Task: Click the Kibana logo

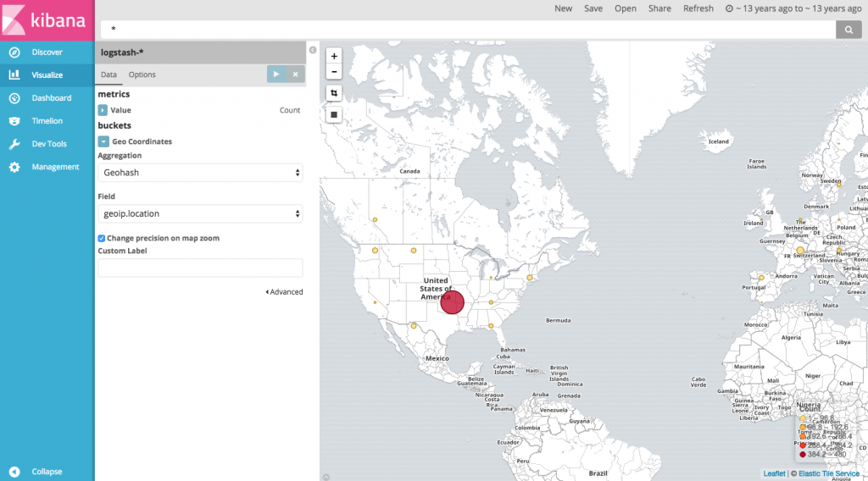Action: (x=47, y=20)
